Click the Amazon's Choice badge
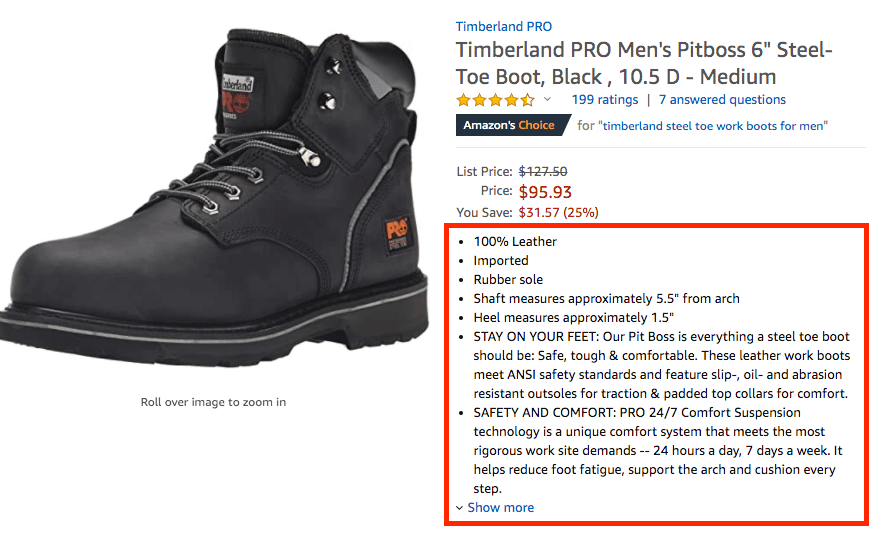 (508, 126)
